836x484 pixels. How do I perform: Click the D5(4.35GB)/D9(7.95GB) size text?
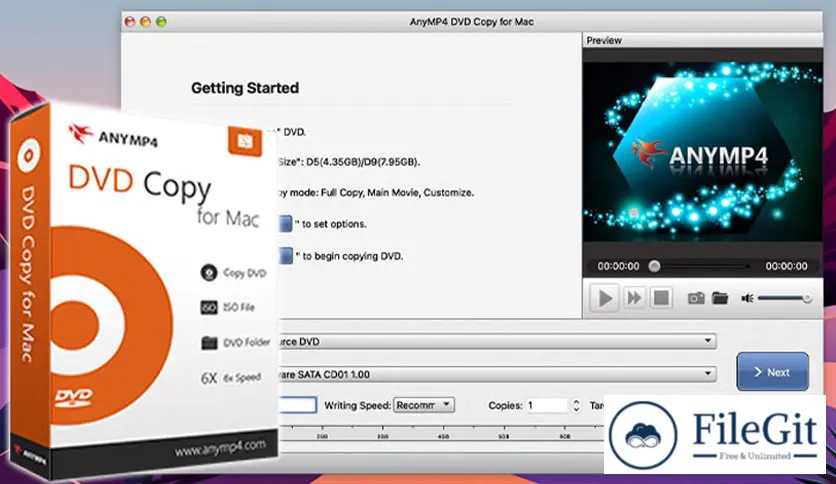(363, 162)
